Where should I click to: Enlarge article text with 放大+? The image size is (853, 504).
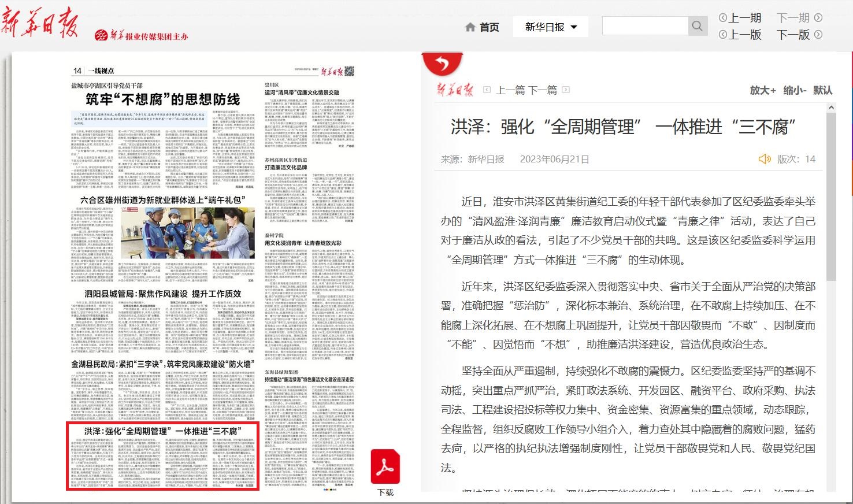[763, 90]
